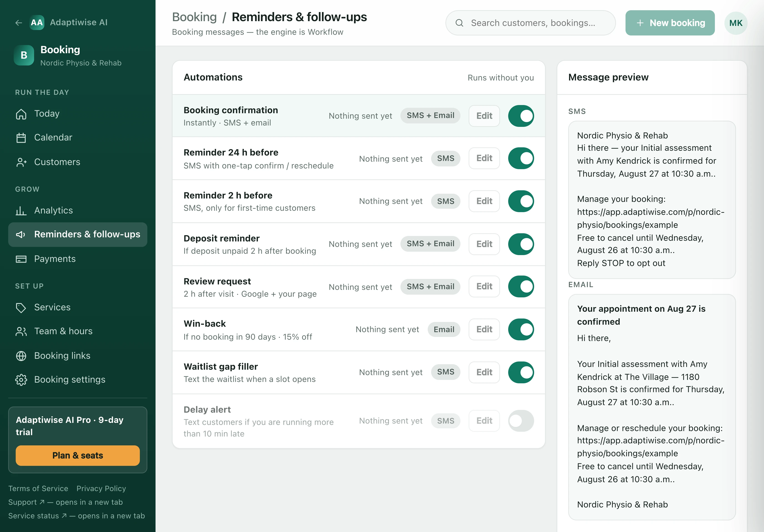Select Analytics in the Grow section
The width and height of the screenshot is (764, 532).
78,211
